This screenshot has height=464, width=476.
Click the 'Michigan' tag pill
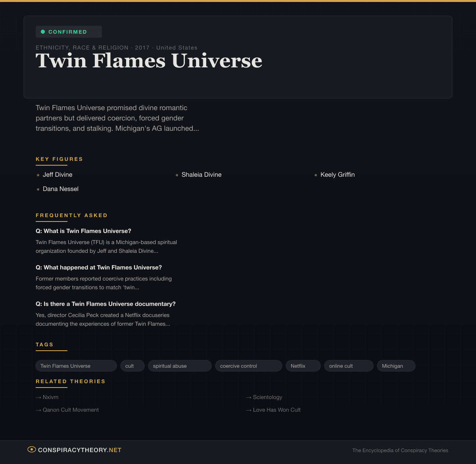395,366
